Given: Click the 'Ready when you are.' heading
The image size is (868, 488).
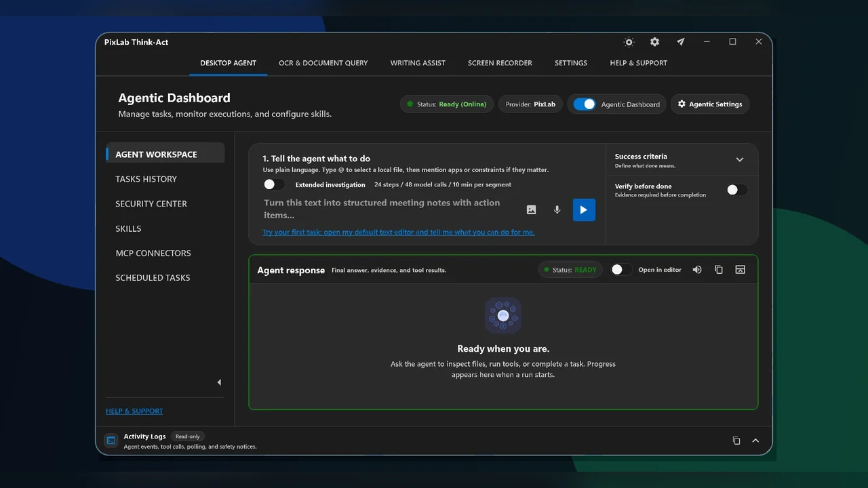Looking at the screenshot, I should coord(503,349).
